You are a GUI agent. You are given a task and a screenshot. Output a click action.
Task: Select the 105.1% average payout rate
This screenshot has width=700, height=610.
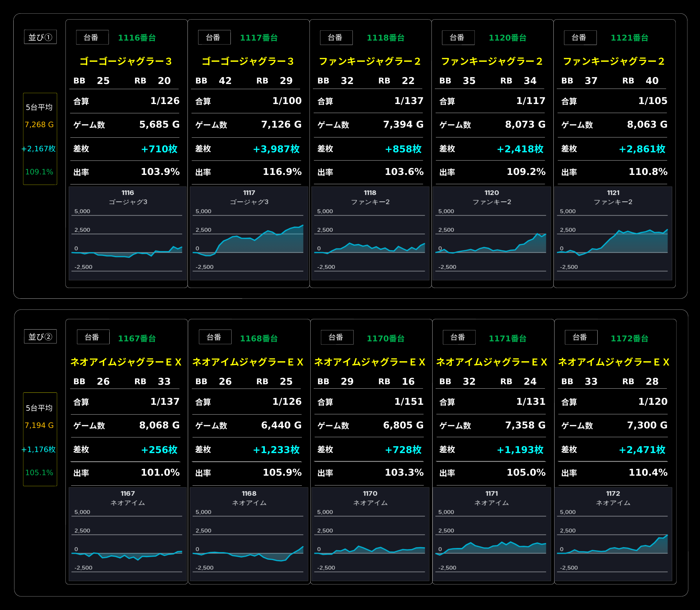coord(39,473)
